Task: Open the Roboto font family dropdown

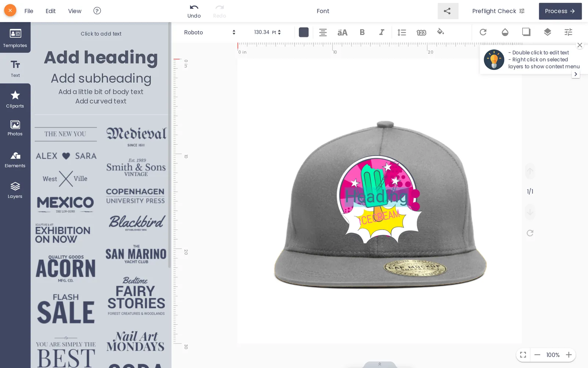Action: click(x=210, y=32)
